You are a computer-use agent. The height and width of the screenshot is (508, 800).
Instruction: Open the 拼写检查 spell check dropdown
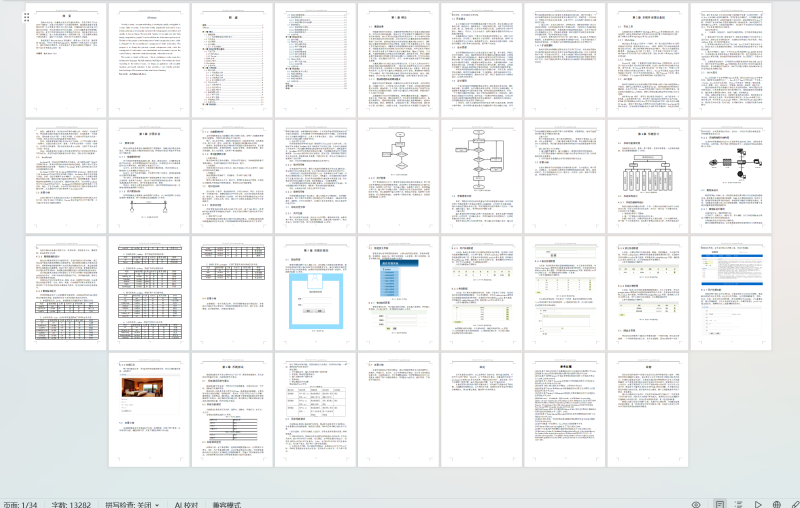(130, 504)
